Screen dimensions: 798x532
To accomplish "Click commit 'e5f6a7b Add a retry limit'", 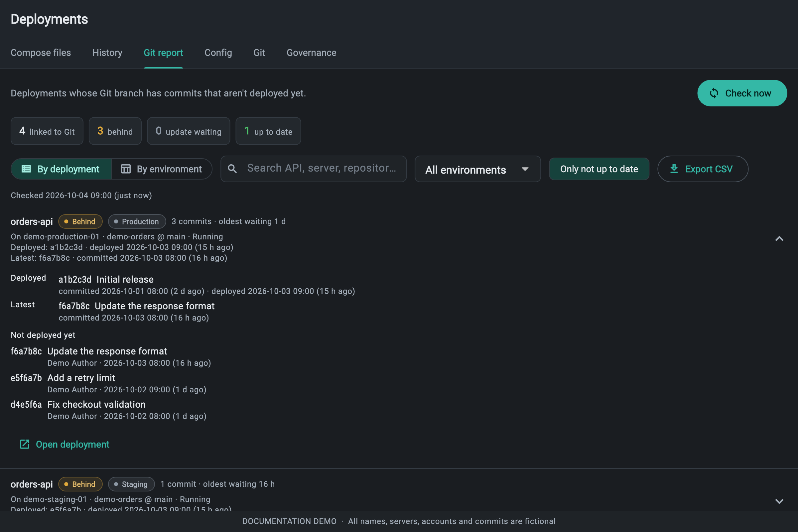I will (x=63, y=378).
